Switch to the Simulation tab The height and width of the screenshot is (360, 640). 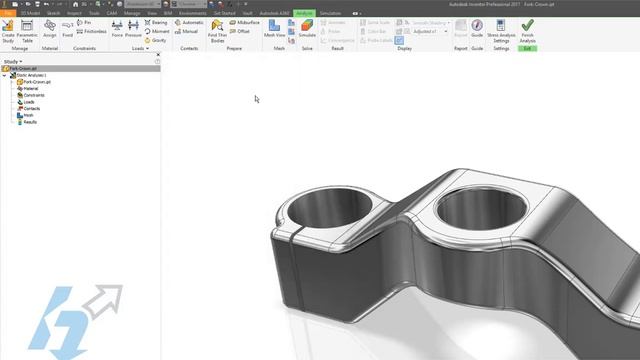coord(330,13)
